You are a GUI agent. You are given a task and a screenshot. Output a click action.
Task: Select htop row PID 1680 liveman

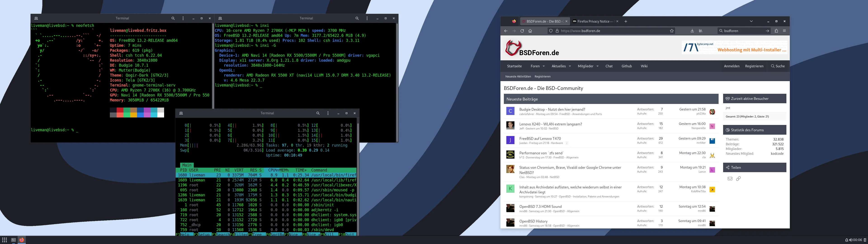(x=266, y=175)
